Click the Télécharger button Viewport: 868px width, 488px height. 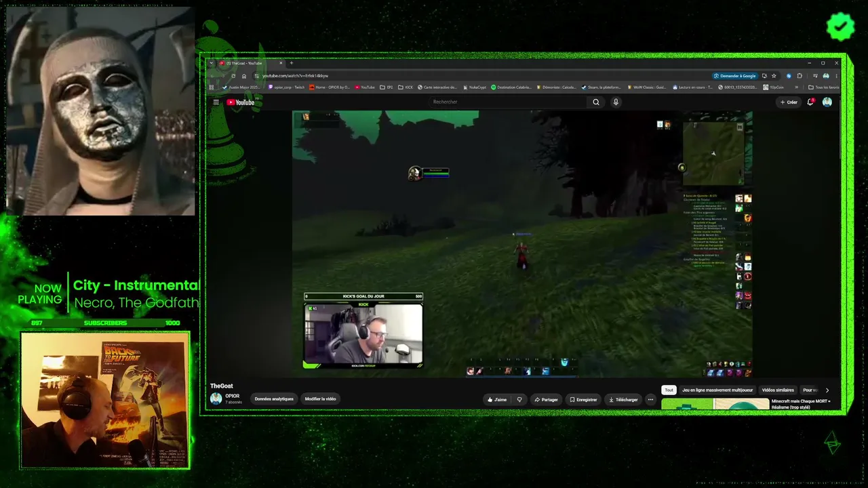623,400
